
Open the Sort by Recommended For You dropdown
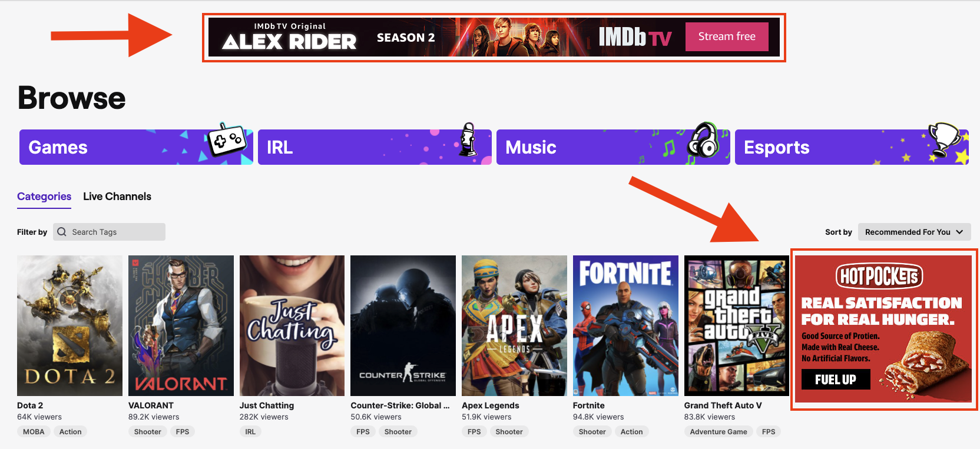tap(914, 232)
